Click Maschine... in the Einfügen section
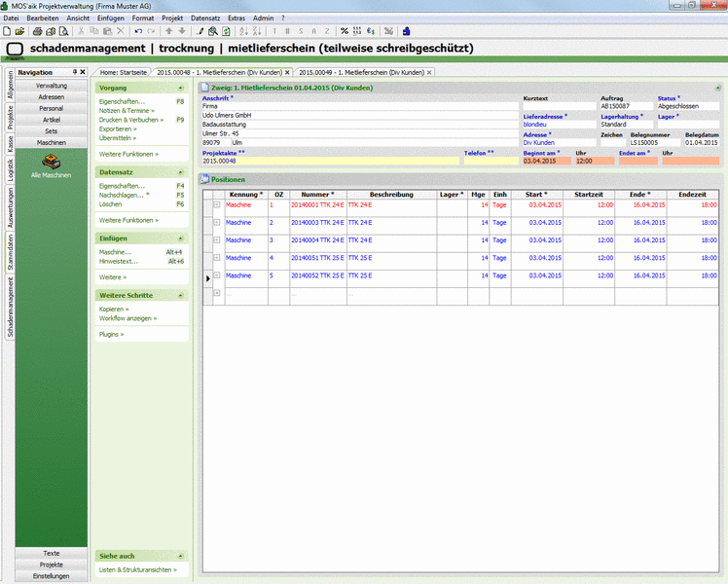 115,252
